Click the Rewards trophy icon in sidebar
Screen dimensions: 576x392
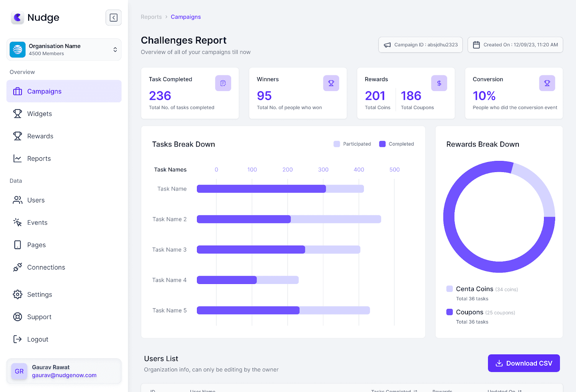point(17,136)
